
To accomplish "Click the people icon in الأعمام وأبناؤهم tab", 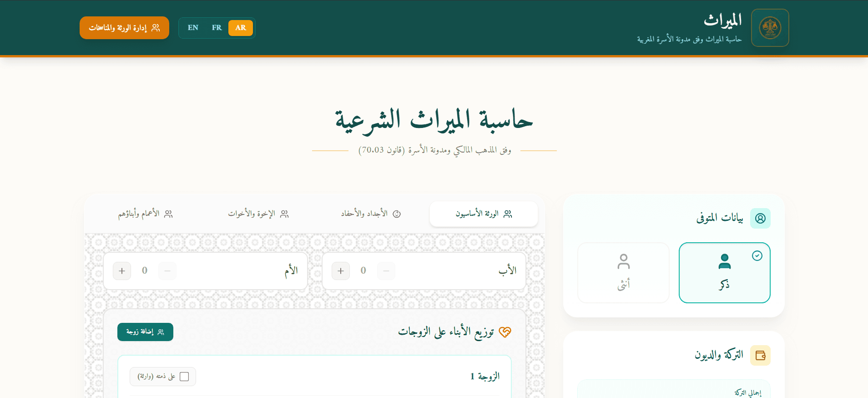I will pyautogui.click(x=168, y=214).
